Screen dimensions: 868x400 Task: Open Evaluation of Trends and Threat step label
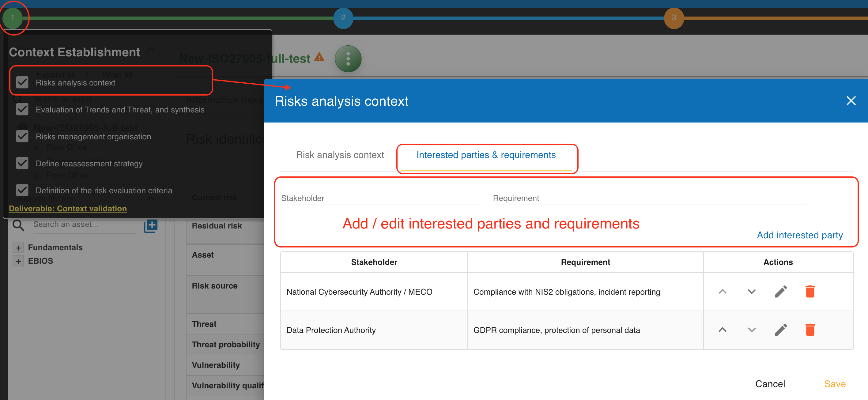coord(120,110)
